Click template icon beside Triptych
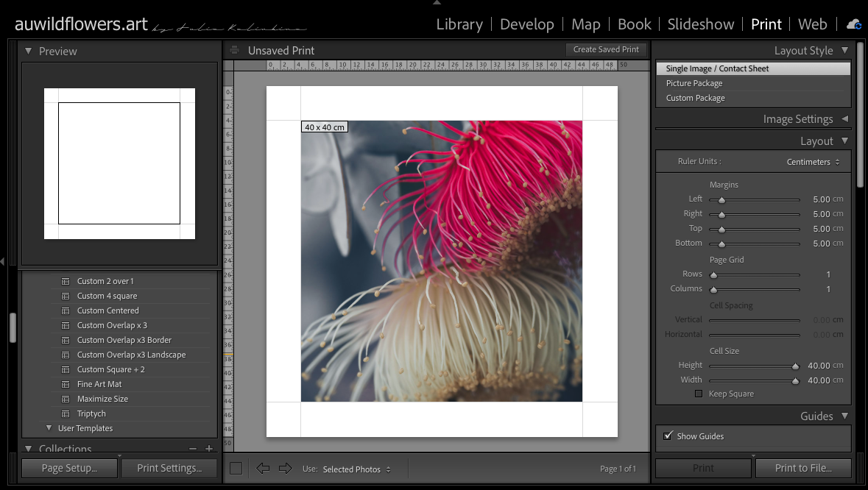The width and height of the screenshot is (868, 490). [x=66, y=413]
